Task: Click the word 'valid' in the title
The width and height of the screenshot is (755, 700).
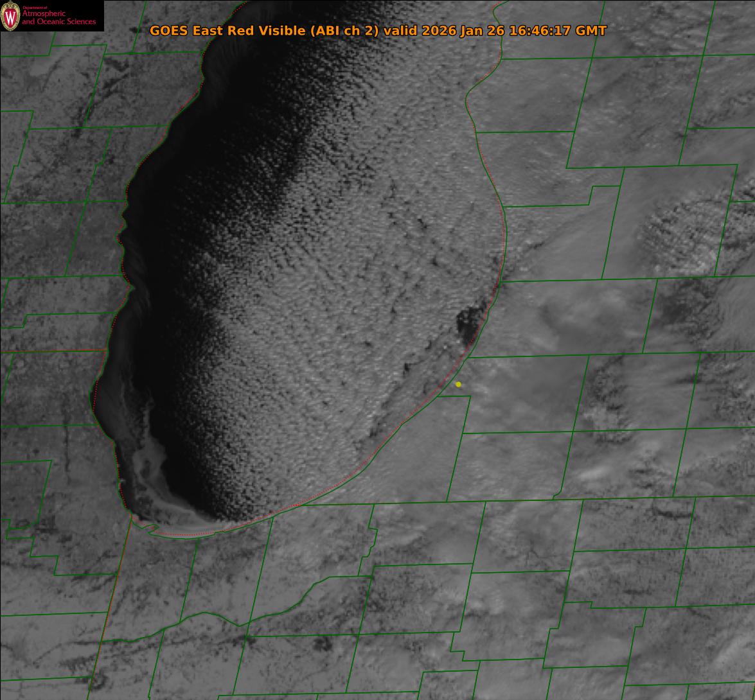Action: click(400, 31)
